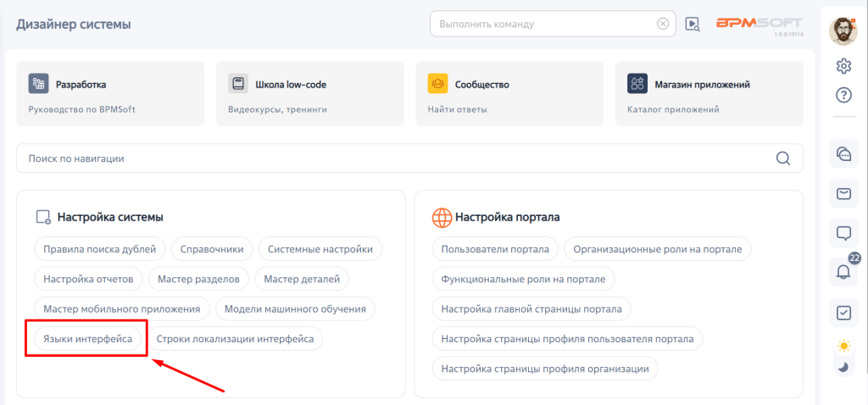Open notifications bell with 22 badge

click(843, 272)
